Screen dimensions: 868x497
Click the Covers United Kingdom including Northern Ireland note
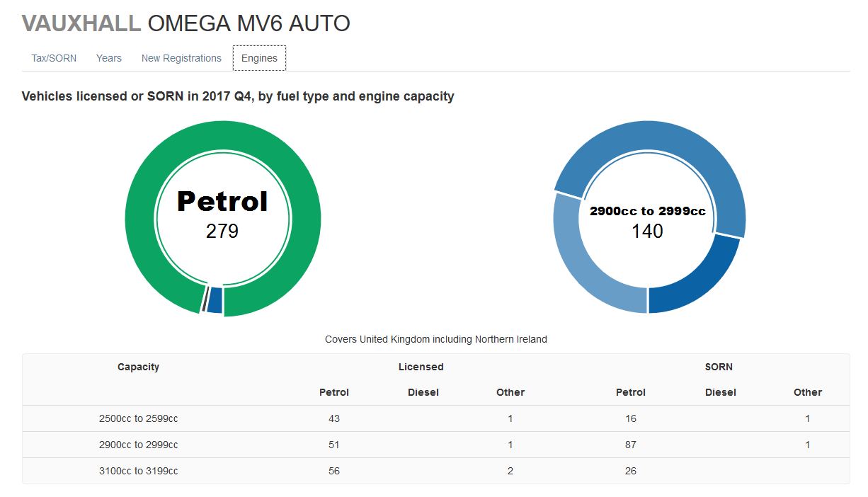pos(436,339)
